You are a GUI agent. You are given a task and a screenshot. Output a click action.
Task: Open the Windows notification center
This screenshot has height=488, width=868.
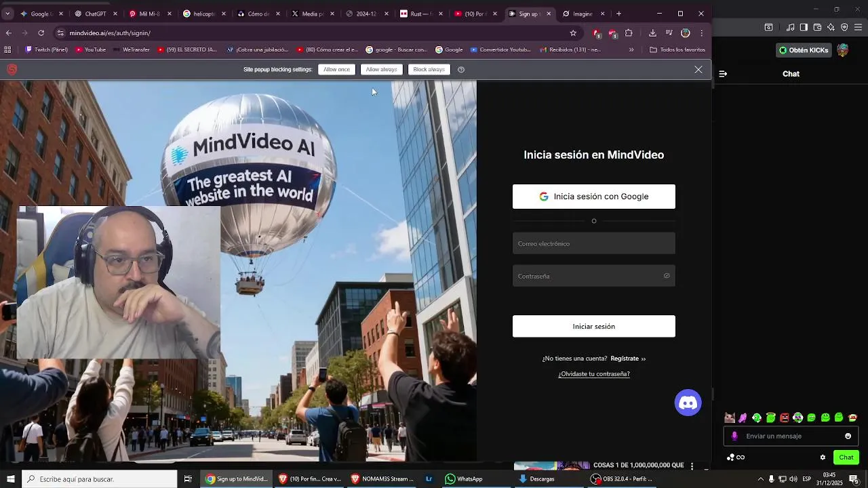point(854,479)
